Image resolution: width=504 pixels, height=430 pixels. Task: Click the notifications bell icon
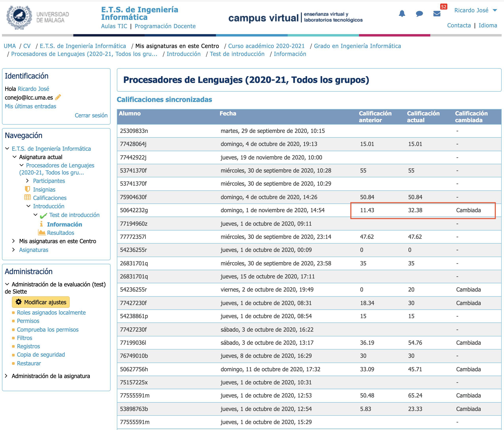click(x=402, y=13)
